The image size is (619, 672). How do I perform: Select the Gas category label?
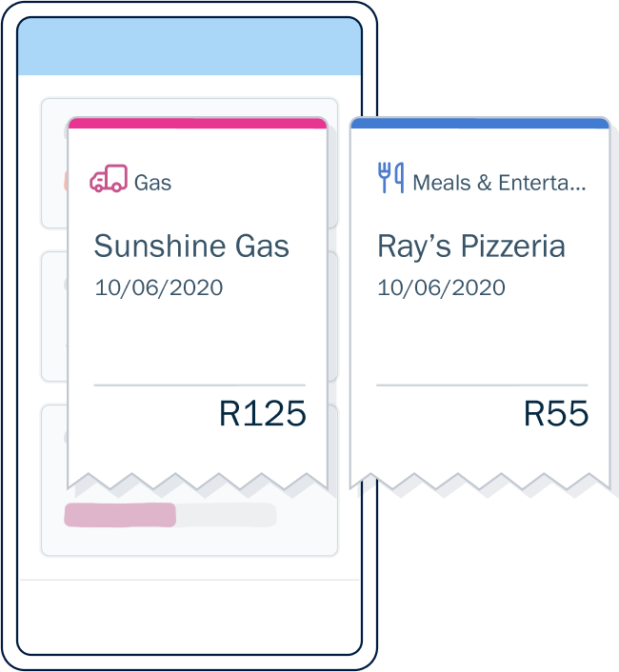click(152, 183)
